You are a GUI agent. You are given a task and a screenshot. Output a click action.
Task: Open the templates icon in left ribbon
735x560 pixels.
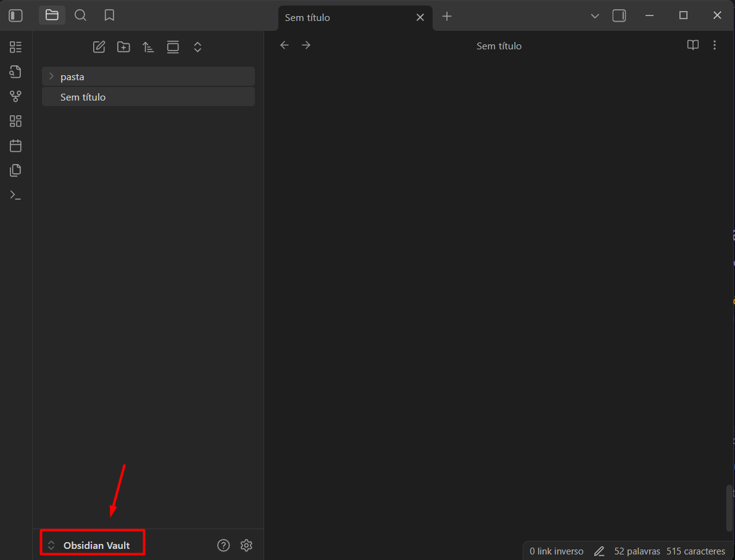click(15, 170)
